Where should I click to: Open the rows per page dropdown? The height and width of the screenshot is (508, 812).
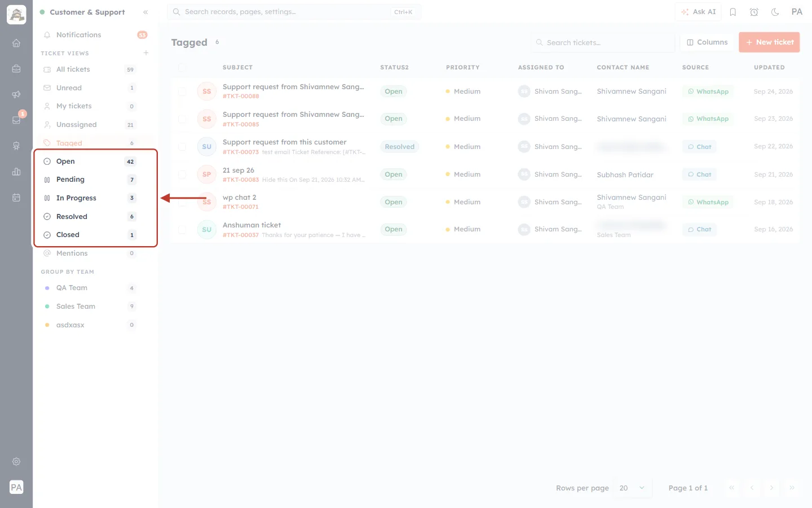632,488
